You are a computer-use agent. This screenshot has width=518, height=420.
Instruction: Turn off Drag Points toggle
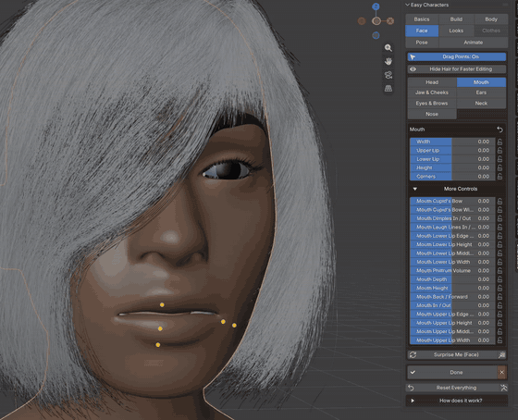(457, 56)
